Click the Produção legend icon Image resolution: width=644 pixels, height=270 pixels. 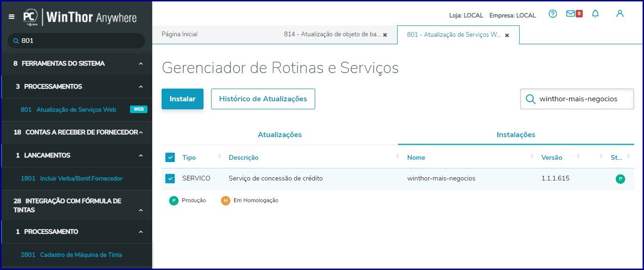click(174, 201)
